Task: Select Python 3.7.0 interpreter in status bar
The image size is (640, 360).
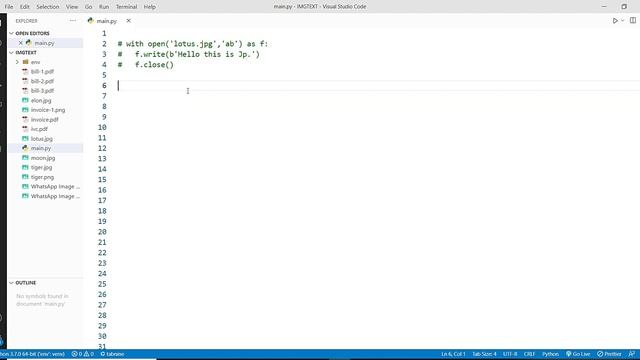Action: click(x=33, y=354)
